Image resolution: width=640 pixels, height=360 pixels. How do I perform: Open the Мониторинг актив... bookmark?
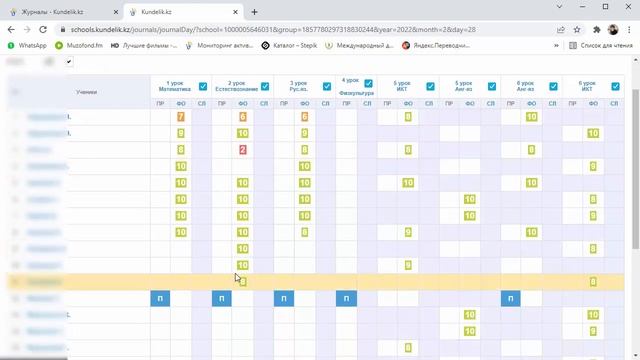(219, 45)
